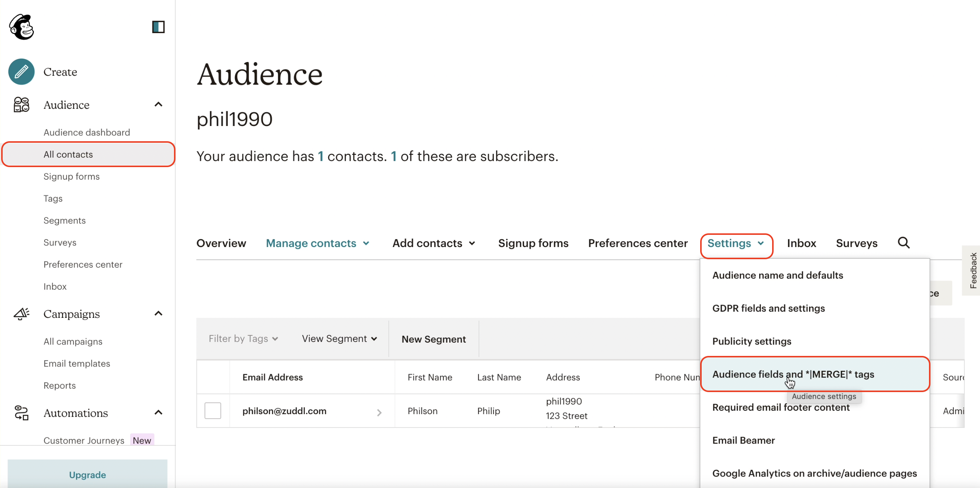This screenshot has height=488, width=980.
Task: Open Customer Journeys in sidebar
Action: [84, 440]
